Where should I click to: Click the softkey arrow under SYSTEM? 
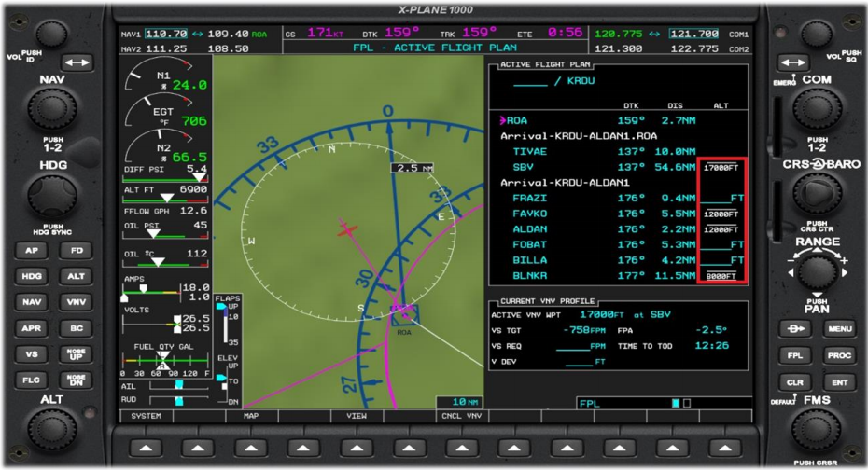pos(147,448)
